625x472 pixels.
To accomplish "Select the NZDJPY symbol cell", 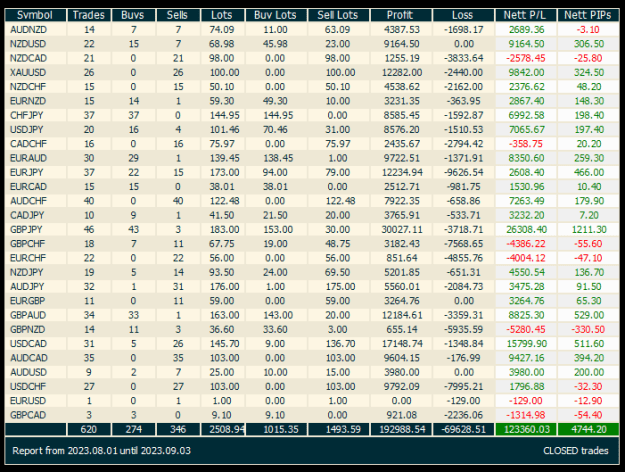I will pos(35,273).
